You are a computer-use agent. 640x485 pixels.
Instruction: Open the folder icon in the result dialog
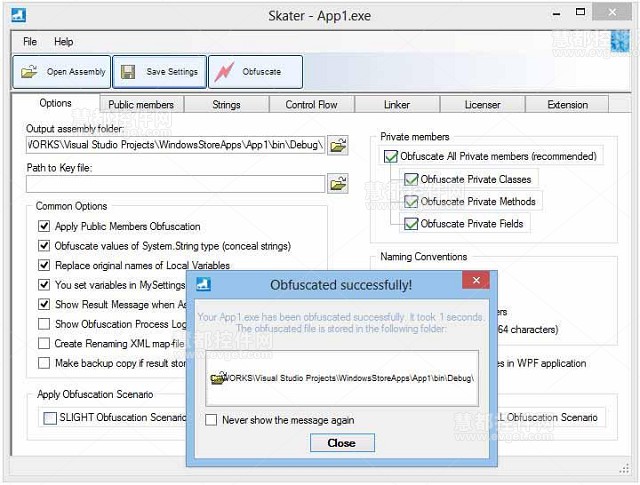point(218,378)
